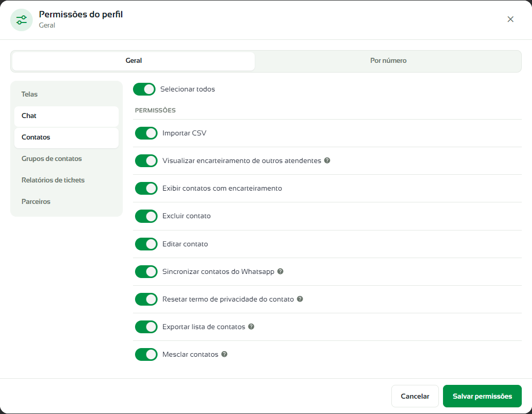Image resolution: width=532 pixels, height=414 pixels.
Task: Toggle Resetar termo de privacidade switch
Action: pos(146,300)
